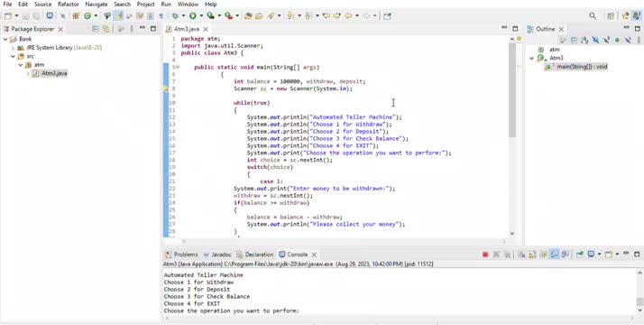Close the Atm3.java editor tab
644x325 pixels.
tap(206, 29)
